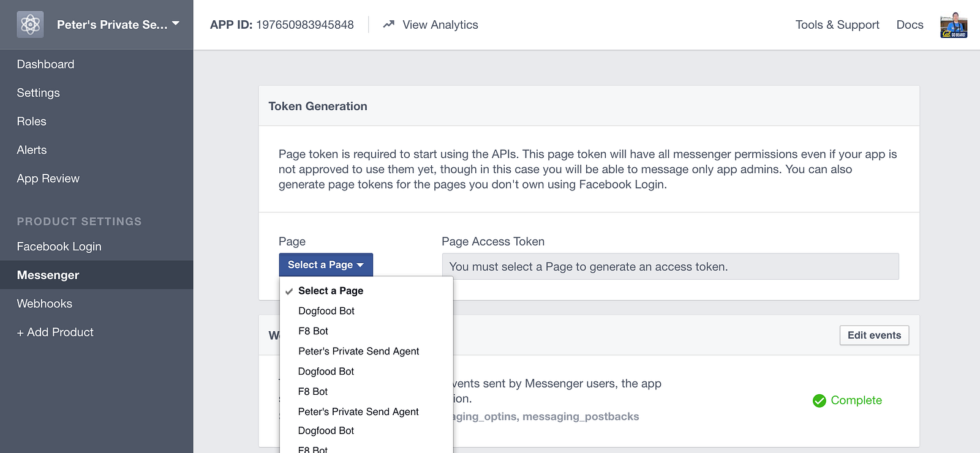This screenshot has height=453, width=980.
Task: Navigate to Dashboard in the sidebar
Action: click(45, 64)
